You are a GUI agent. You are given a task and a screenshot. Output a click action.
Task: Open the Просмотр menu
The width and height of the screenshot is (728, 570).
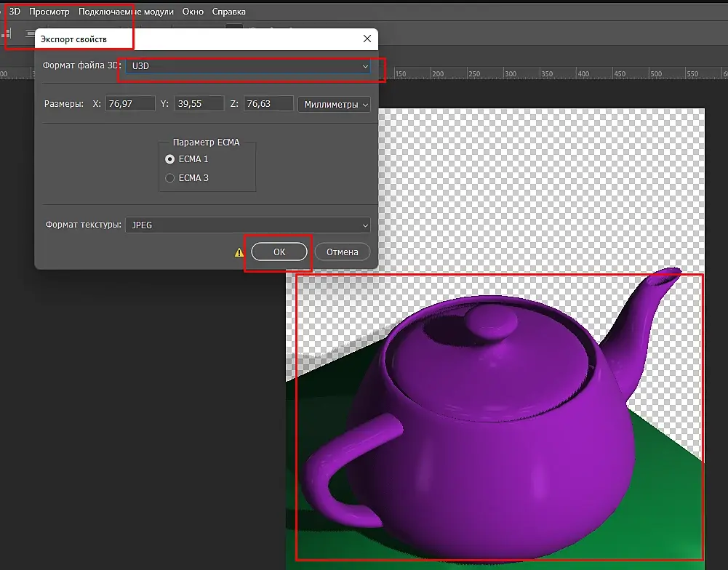point(49,12)
